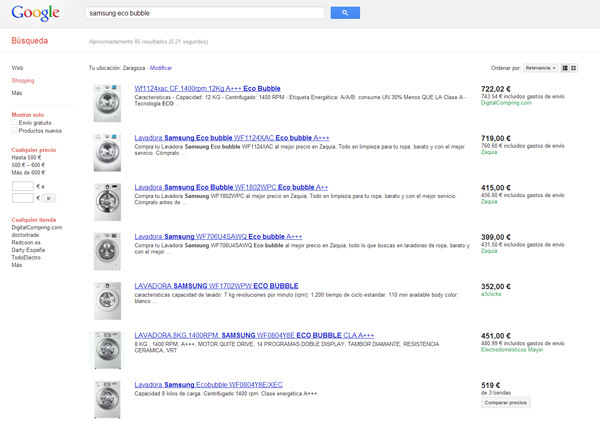
Task: Check the Productos nuevos filter
Action: [15, 130]
